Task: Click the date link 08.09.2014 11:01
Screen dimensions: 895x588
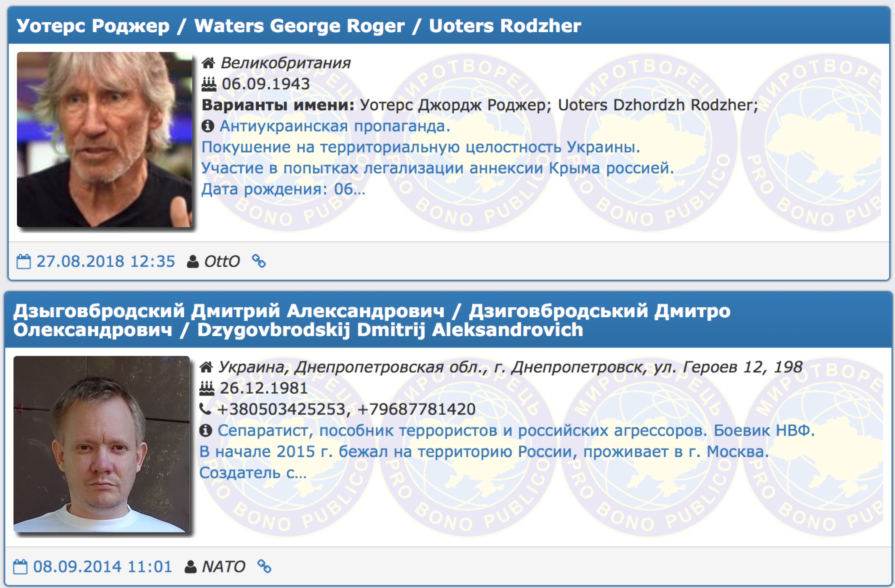Action: point(103,567)
